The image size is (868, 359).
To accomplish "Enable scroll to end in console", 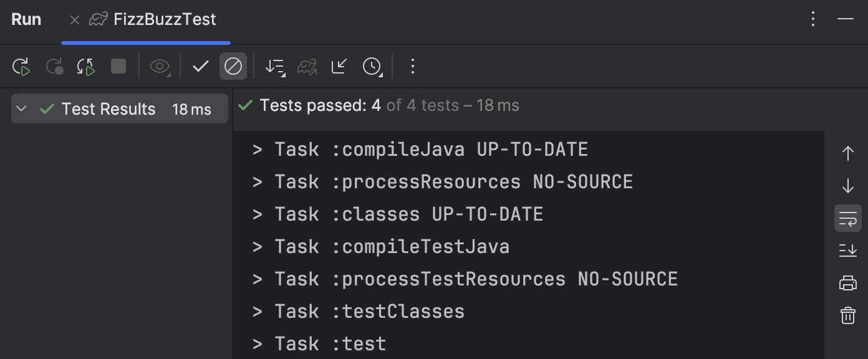I will tap(847, 251).
